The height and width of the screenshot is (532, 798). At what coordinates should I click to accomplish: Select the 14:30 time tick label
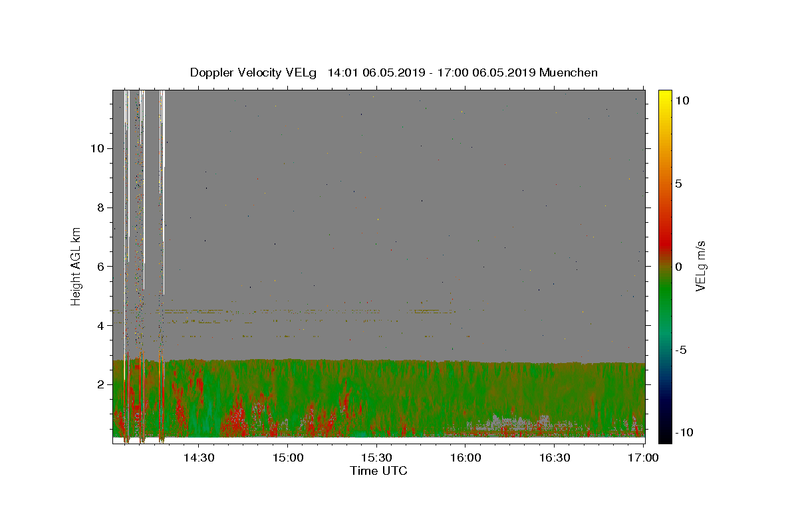point(198,458)
